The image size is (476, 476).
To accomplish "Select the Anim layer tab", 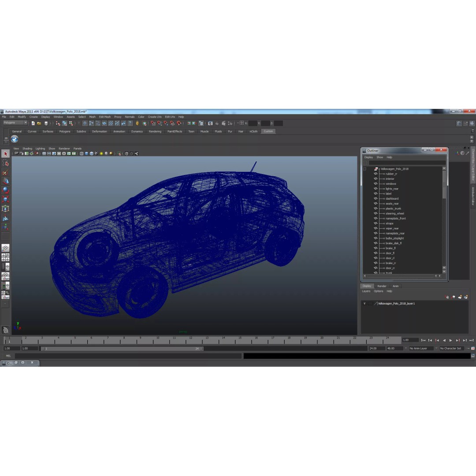I will [395, 286].
